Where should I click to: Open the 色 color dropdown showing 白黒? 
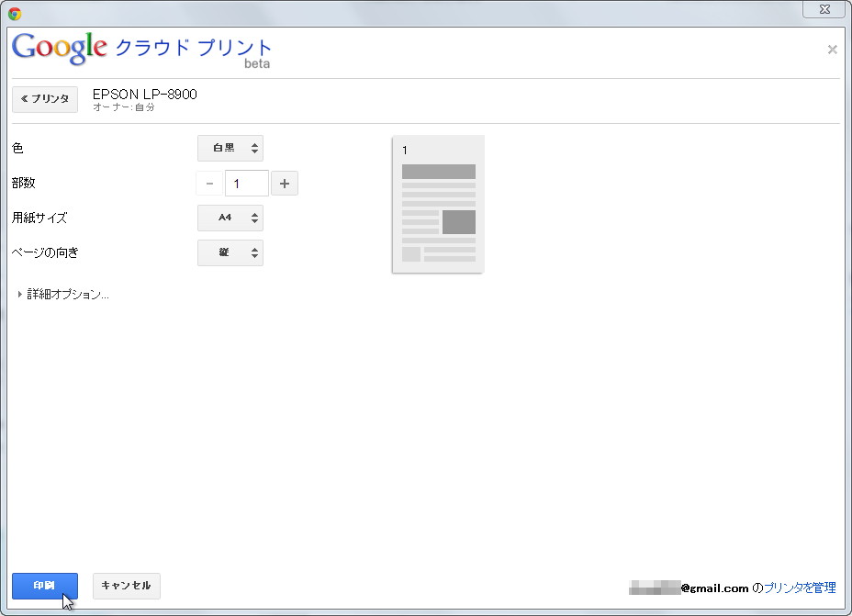(230, 148)
